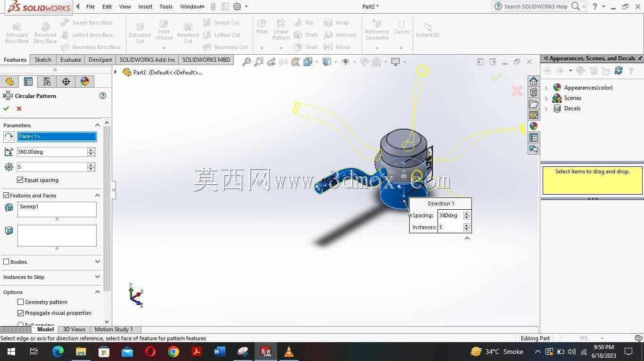This screenshot has width=644, height=361.
Task: Click the Search SOLIDWORKS Help box
Action: tap(536, 7)
